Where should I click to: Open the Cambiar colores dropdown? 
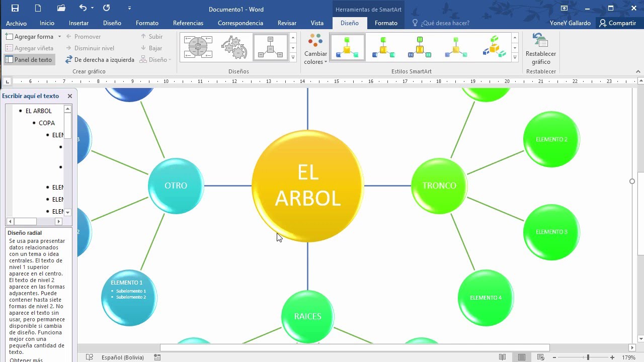click(x=315, y=50)
